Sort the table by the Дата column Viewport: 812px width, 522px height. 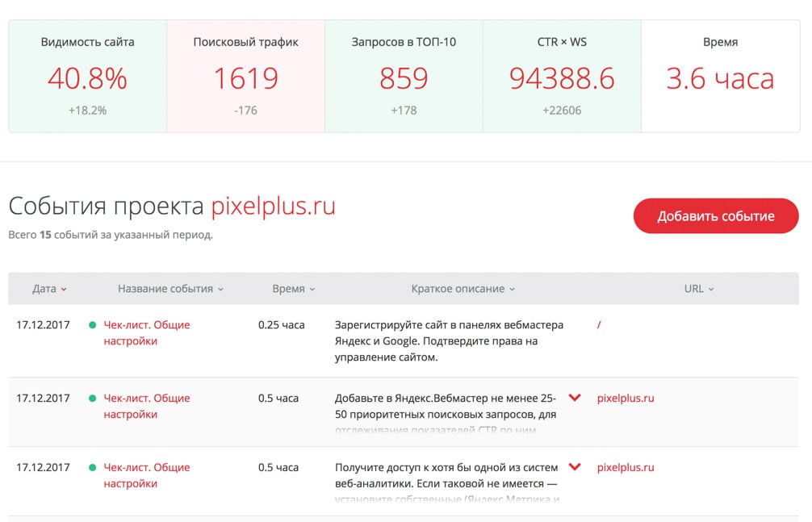point(49,289)
